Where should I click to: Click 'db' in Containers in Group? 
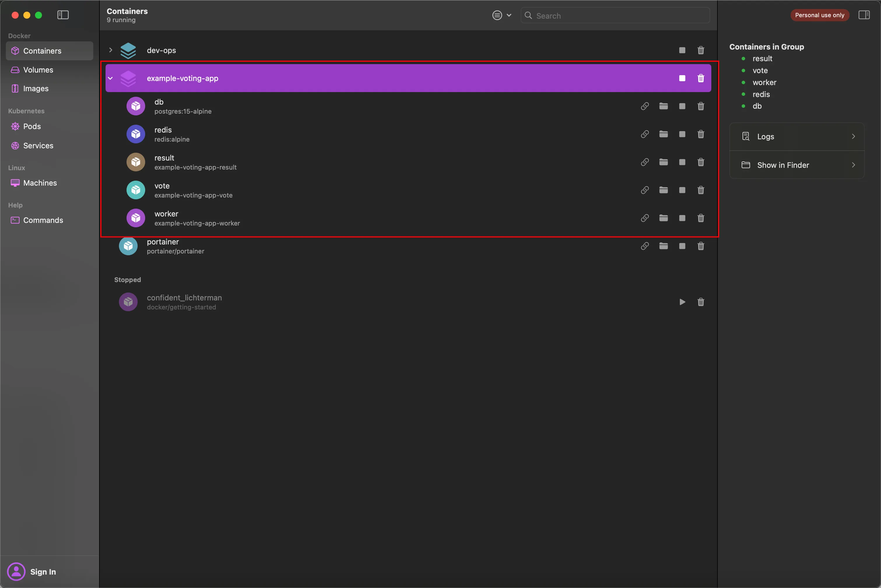tap(757, 106)
